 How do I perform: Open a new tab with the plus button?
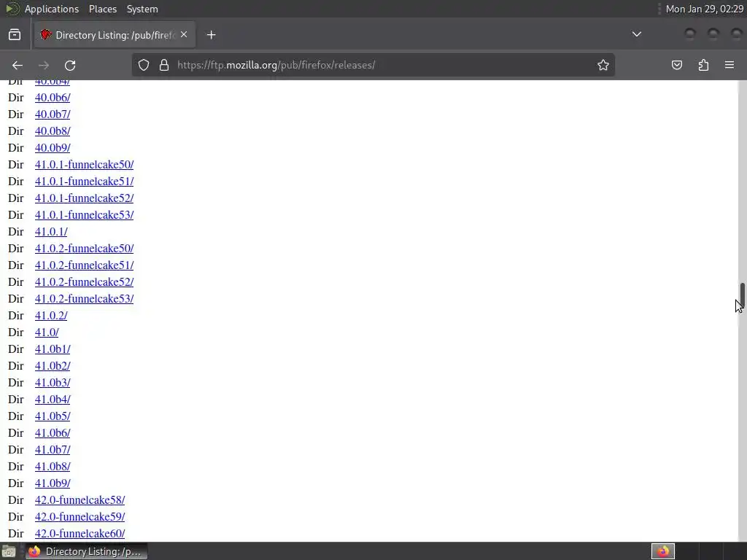click(211, 35)
